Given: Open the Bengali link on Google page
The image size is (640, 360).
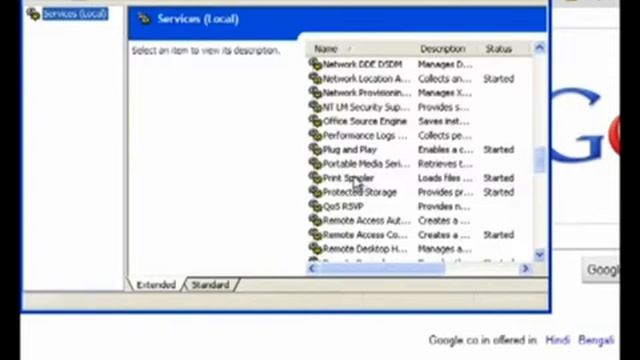Looking at the screenshot, I should [596, 340].
